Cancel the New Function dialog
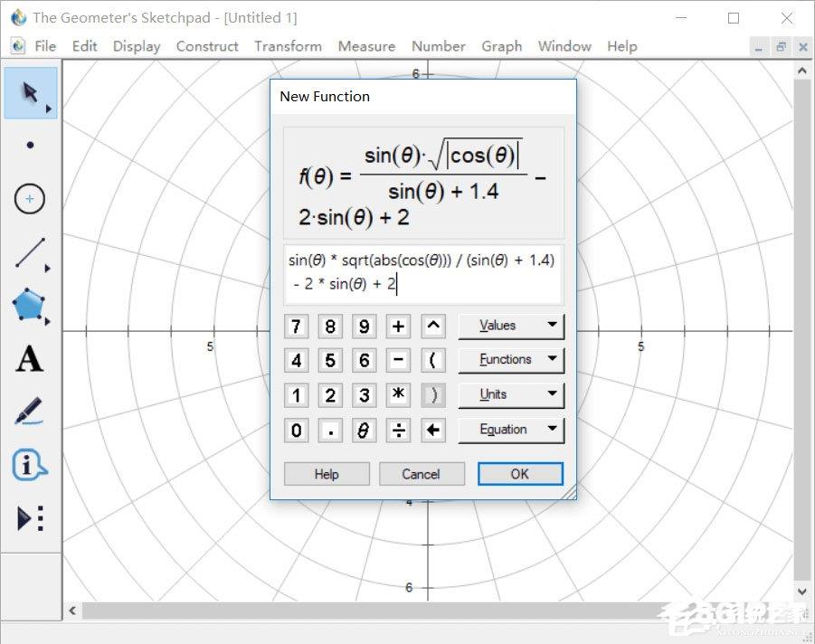 click(x=422, y=474)
